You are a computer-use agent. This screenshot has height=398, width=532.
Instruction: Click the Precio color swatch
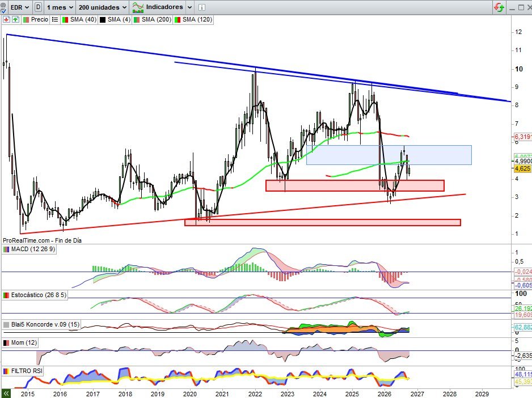tap(26, 20)
